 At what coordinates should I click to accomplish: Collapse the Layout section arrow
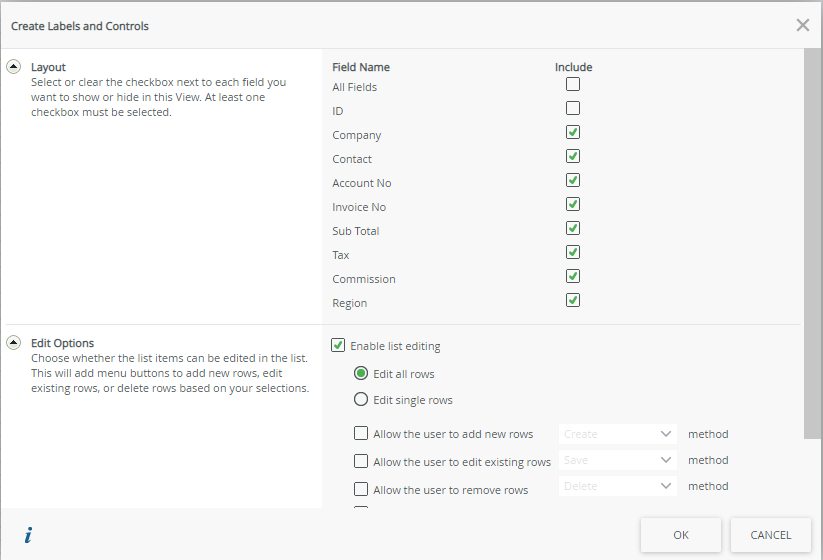tap(14, 67)
